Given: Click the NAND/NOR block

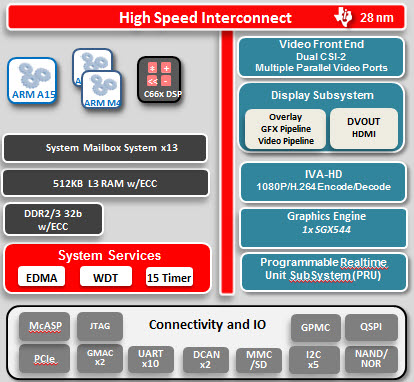Looking at the screenshot, I should click(x=371, y=359).
